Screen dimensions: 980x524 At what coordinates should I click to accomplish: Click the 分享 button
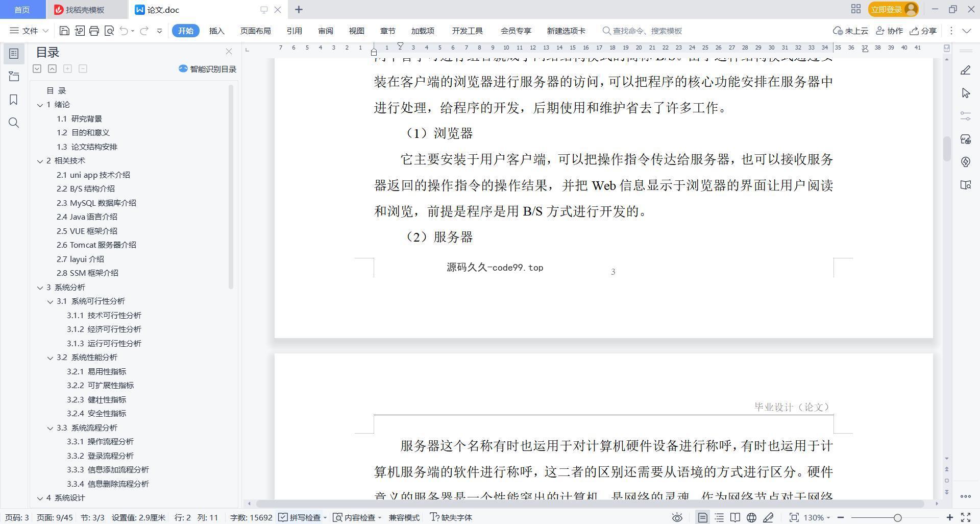point(923,31)
